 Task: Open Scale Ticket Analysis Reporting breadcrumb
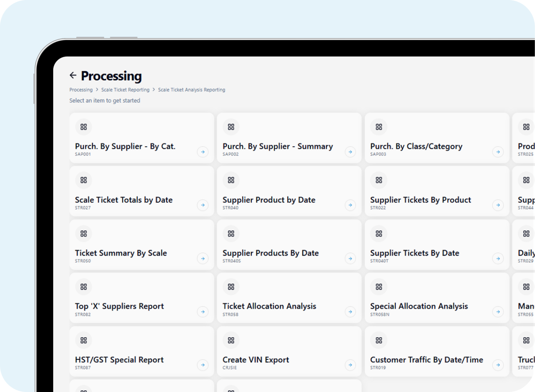click(192, 90)
